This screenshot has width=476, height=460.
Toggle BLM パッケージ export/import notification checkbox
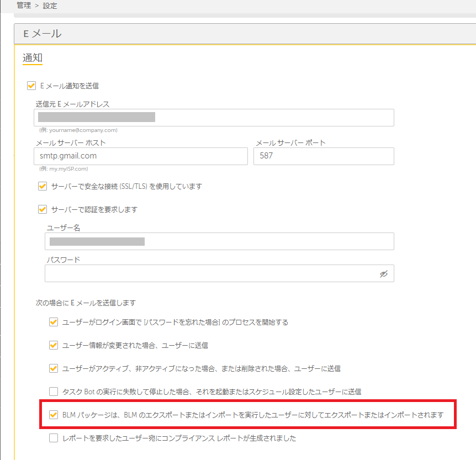54,415
